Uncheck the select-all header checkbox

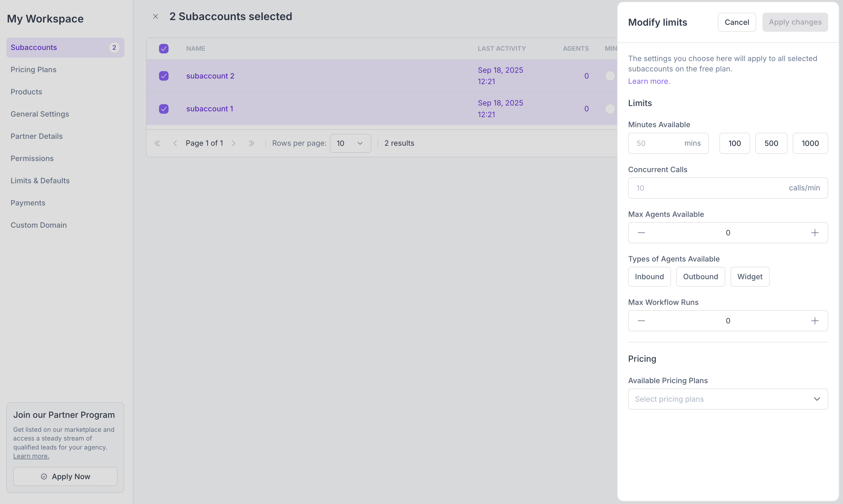(x=164, y=49)
